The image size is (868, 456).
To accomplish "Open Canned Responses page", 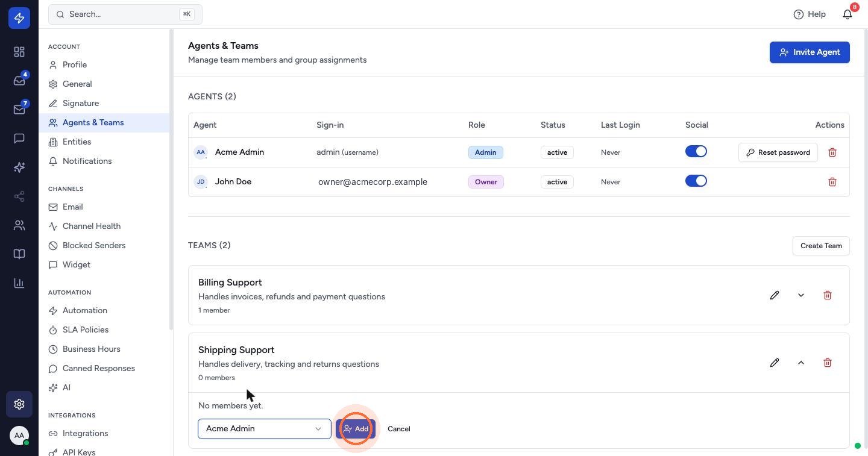I will [x=104, y=368].
